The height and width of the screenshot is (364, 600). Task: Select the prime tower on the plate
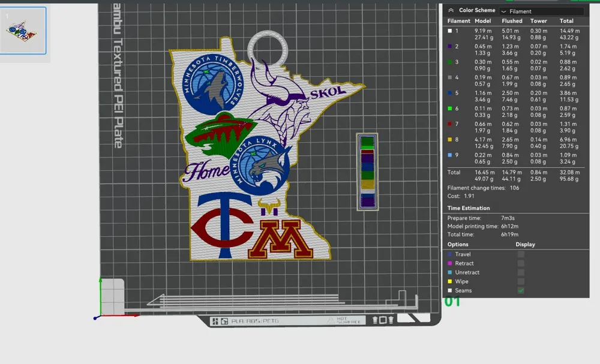(x=367, y=172)
